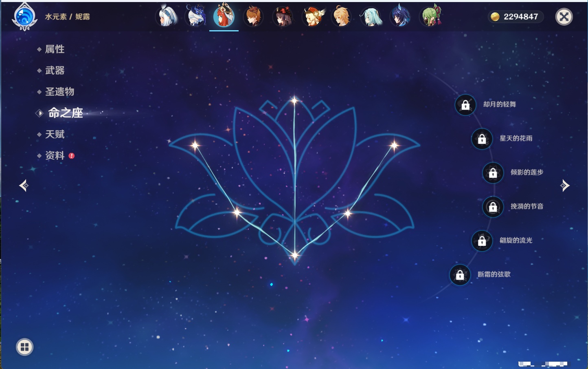The image size is (588, 369).
Task: Select the highlighted red-haired Nilou portrait
Action: (224, 16)
